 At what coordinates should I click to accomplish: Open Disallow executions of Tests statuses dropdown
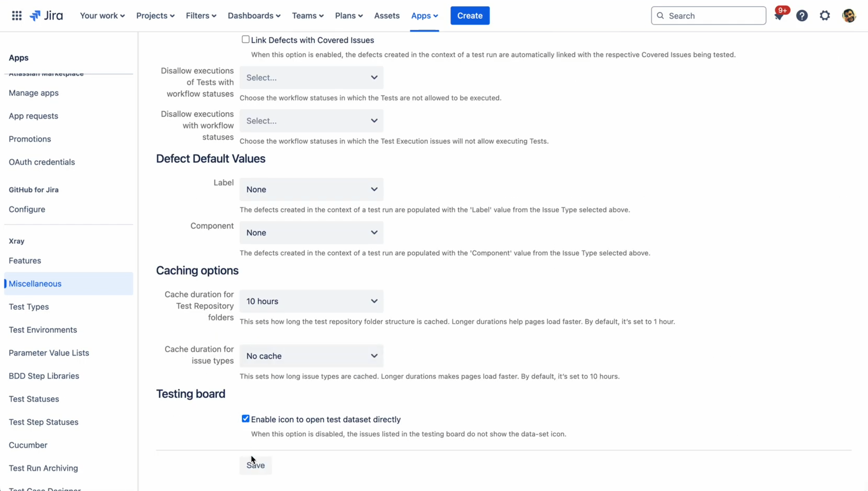(x=311, y=77)
